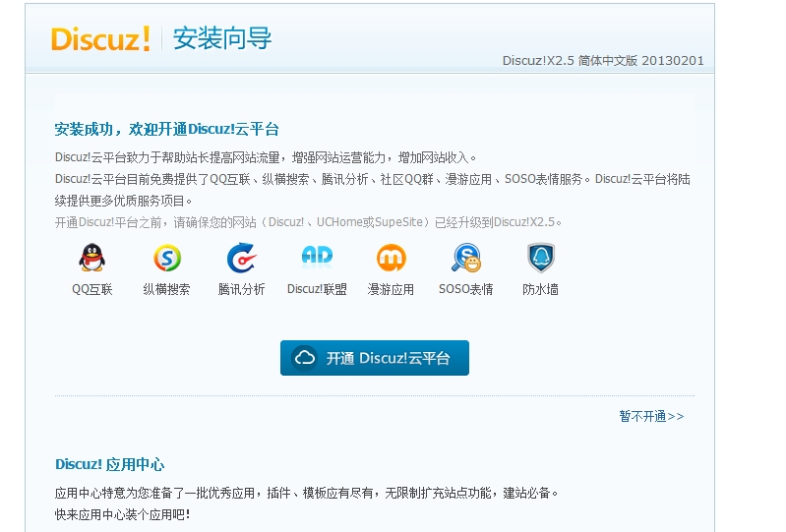This screenshot has width=786, height=532.
Task: Click the QQ penguin icon
Action: click(91, 258)
